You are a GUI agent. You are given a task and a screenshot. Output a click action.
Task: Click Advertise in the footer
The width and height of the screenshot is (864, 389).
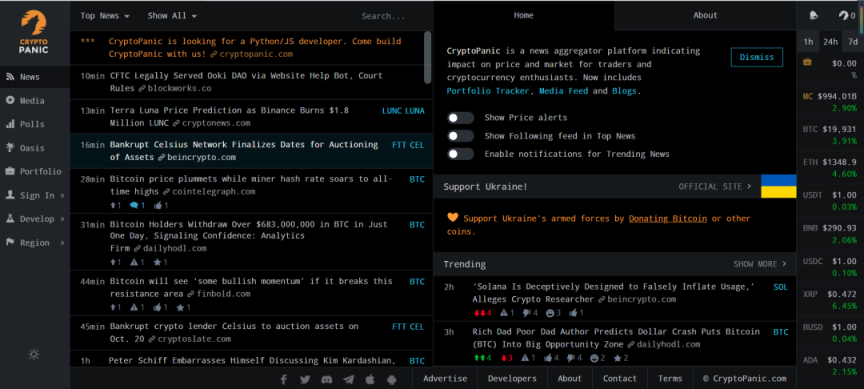pos(445,379)
